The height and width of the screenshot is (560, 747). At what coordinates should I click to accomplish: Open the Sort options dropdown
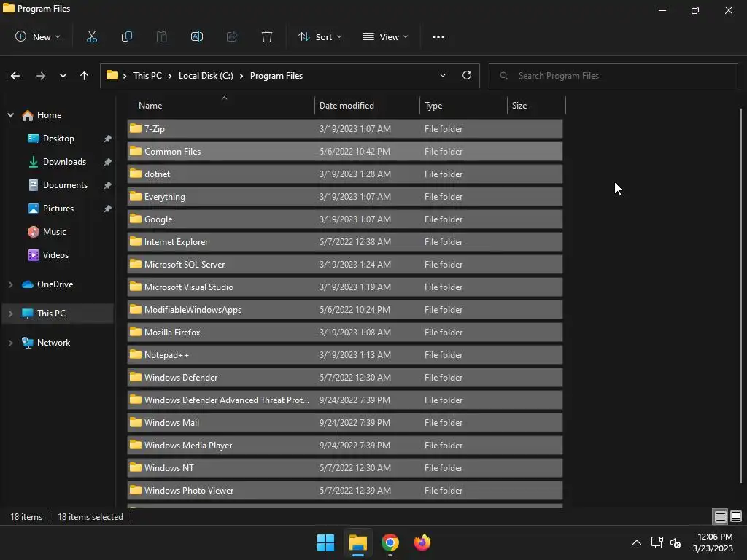320,36
